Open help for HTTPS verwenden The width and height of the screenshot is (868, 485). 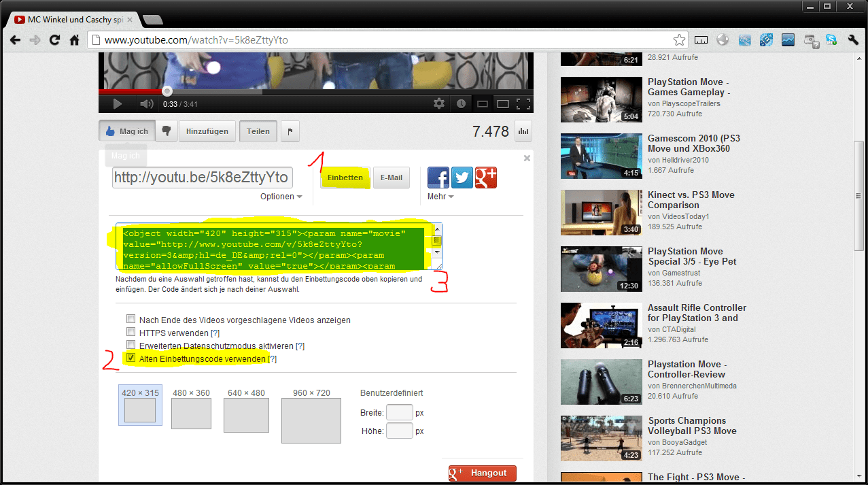pos(215,333)
